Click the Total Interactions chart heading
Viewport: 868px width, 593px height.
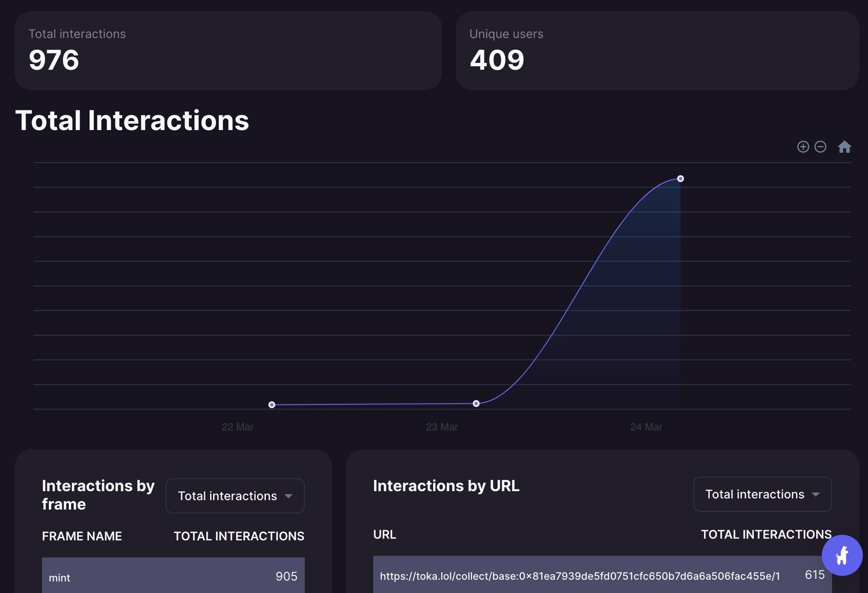click(x=132, y=120)
